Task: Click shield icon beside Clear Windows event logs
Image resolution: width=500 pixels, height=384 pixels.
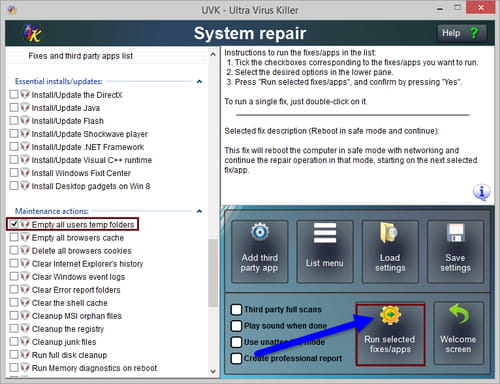Action: point(25,276)
